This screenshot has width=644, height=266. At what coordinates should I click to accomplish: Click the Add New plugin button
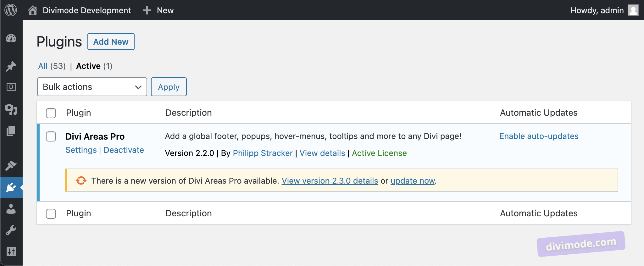click(x=111, y=42)
